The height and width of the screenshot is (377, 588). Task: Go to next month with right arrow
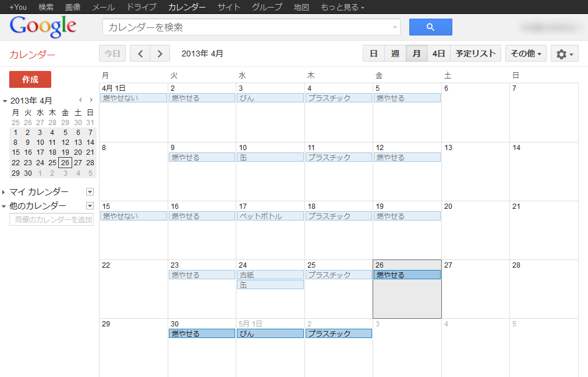coord(160,54)
